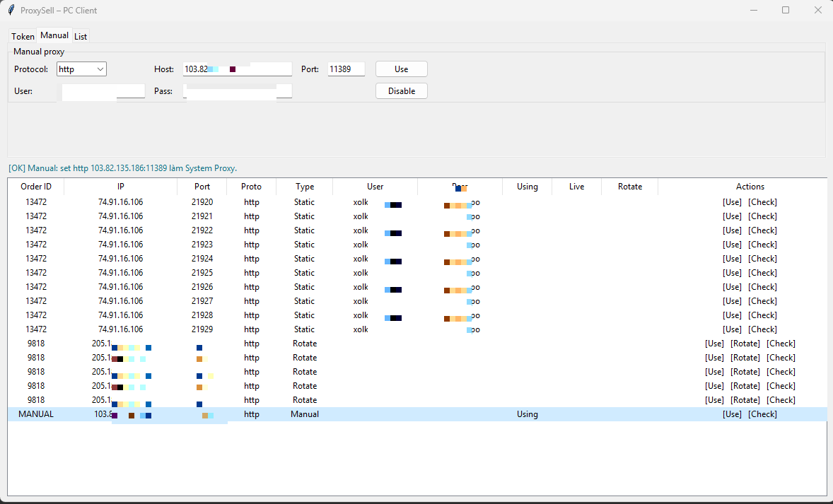The image size is (833, 504).
Task: Click inside the Port input field
Action: [x=346, y=69]
